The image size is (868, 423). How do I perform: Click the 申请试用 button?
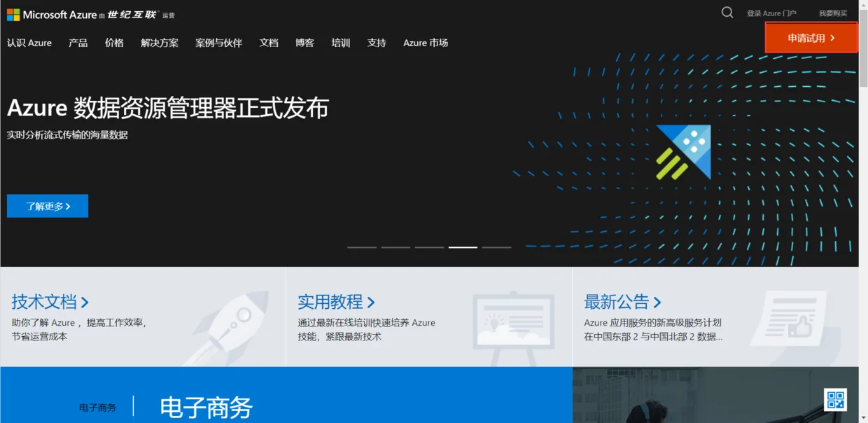click(x=811, y=38)
